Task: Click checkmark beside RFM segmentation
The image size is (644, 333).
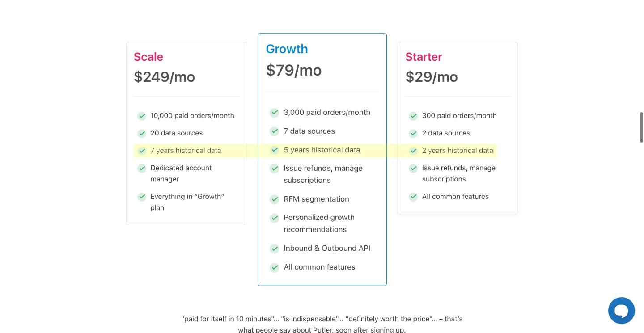Action: point(274,199)
